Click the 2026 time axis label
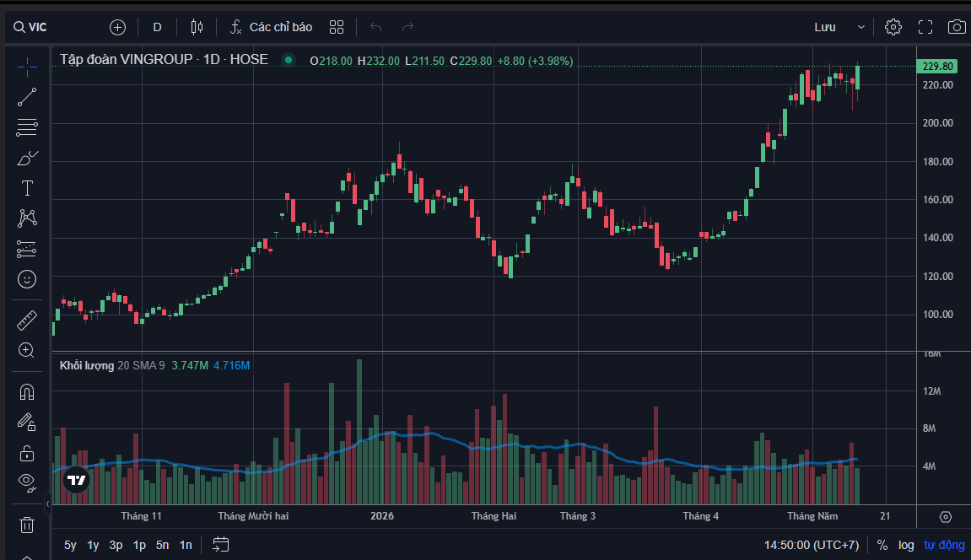Viewport: 971px width, 560px height. [x=382, y=516]
